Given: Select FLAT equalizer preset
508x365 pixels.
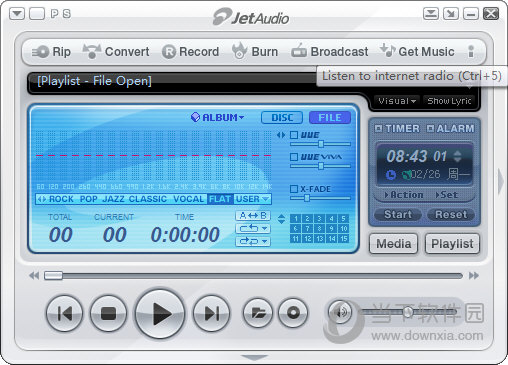Looking at the screenshot, I should [220, 199].
